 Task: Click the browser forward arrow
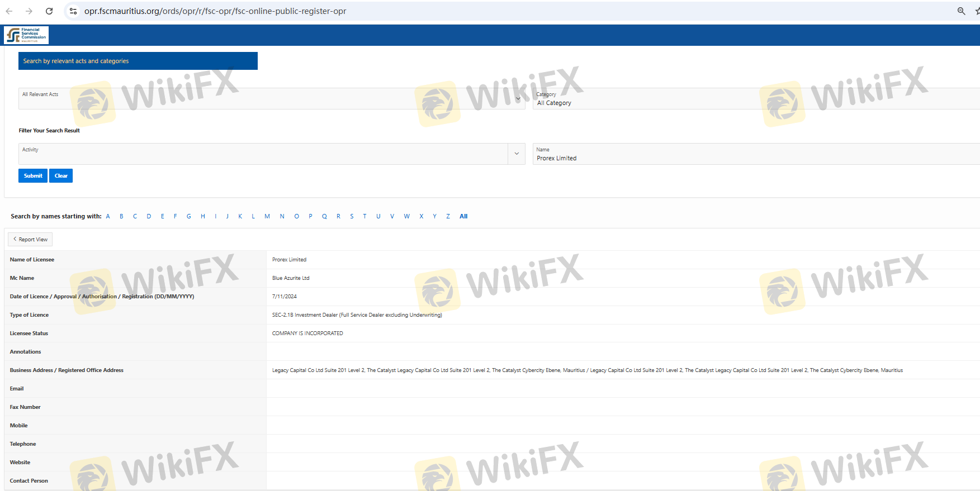pyautogui.click(x=29, y=11)
